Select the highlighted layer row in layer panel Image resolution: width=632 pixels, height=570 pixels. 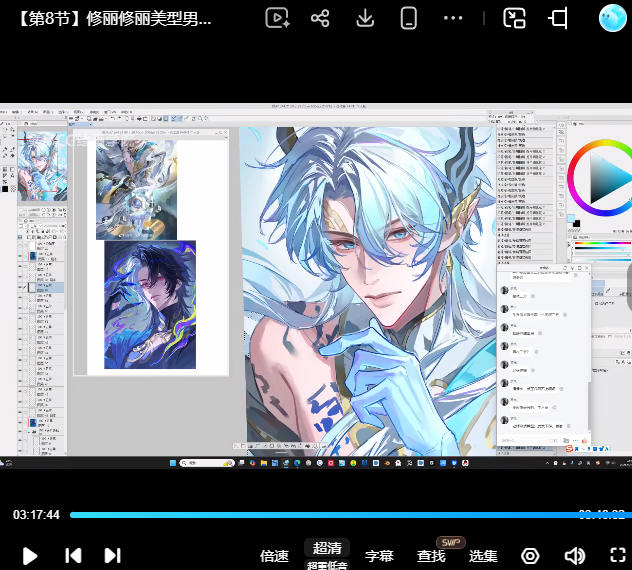click(x=42, y=287)
